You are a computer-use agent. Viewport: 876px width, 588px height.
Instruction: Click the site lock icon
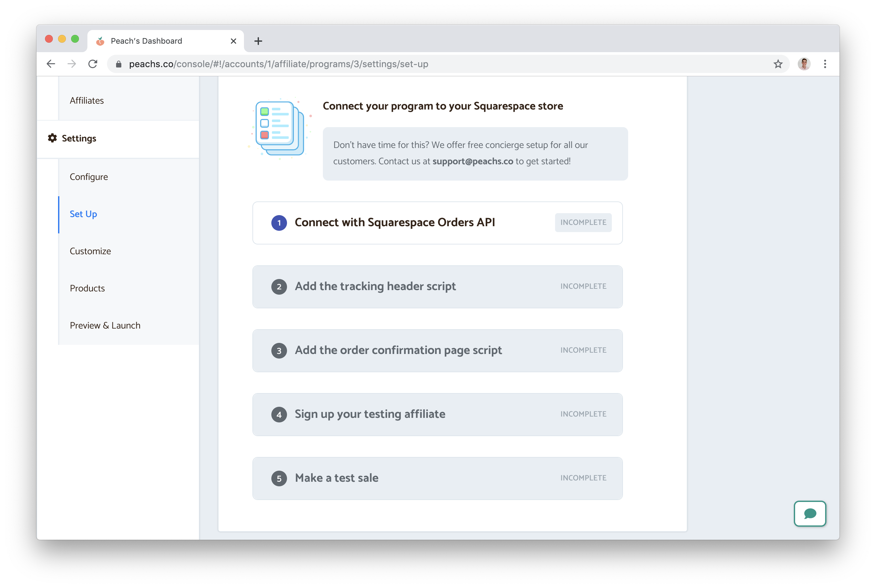point(119,64)
